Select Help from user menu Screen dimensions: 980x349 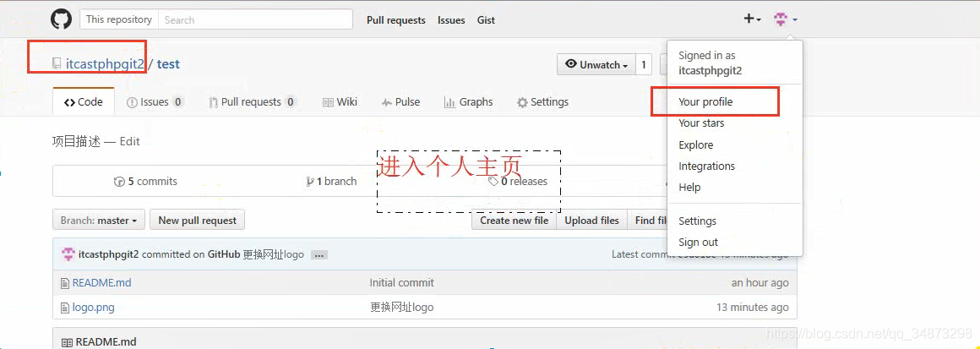click(689, 187)
